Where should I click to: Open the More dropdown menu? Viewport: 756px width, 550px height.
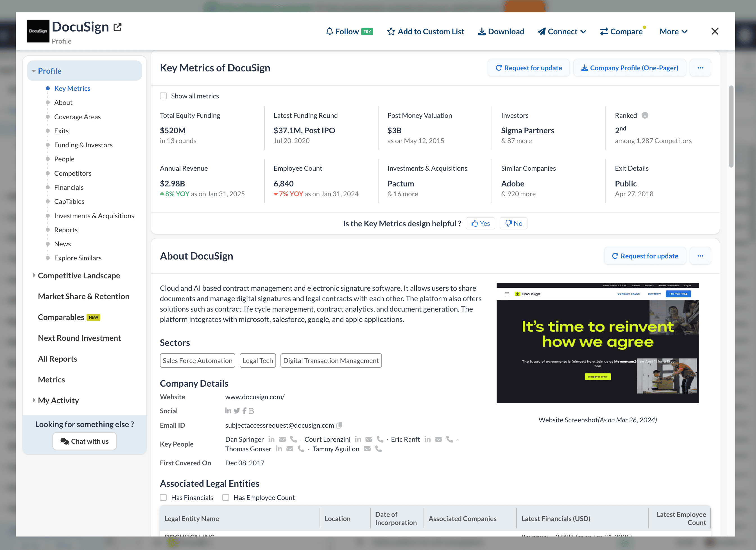673,32
